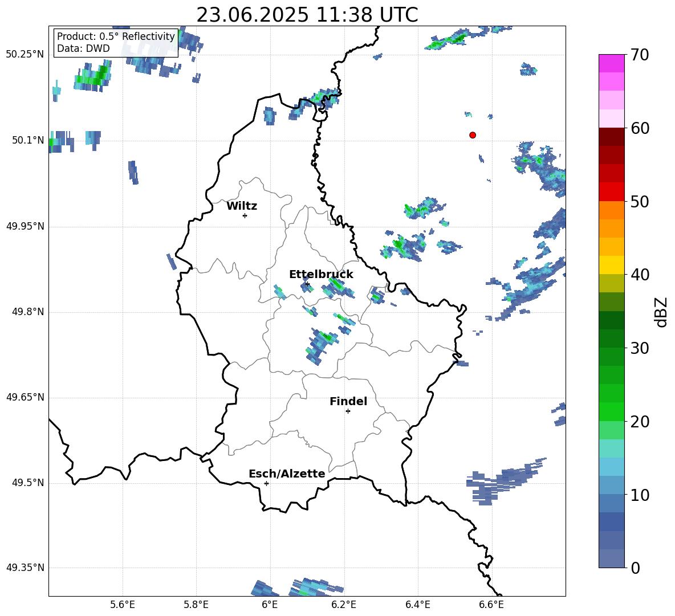Click the dBZ colorbar label
This screenshot has width=675, height=616.
pyautogui.click(x=661, y=312)
